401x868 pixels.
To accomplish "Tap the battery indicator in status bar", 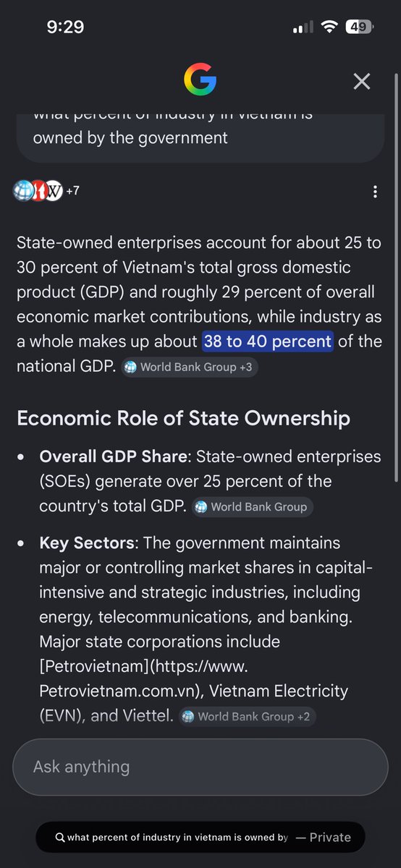I will click(359, 27).
